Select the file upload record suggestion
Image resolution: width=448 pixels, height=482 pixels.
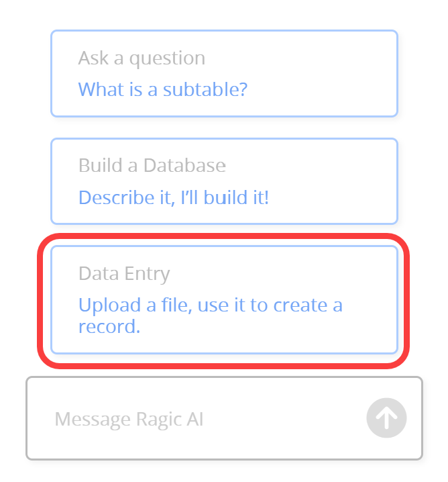click(x=210, y=315)
